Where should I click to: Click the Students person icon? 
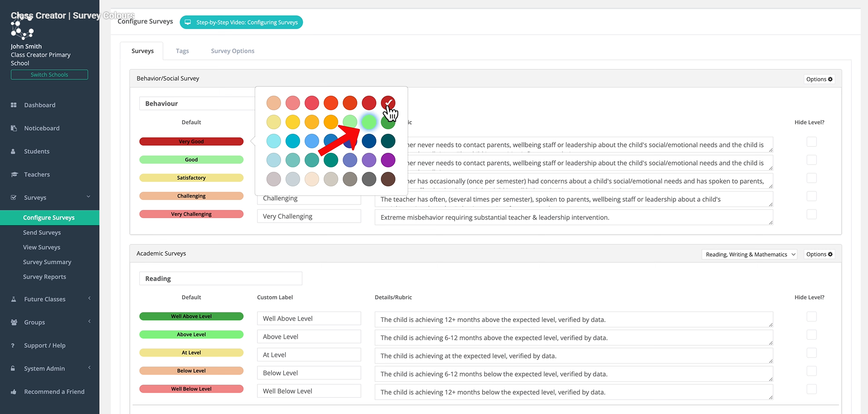pyautogui.click(x=13, y=151)
